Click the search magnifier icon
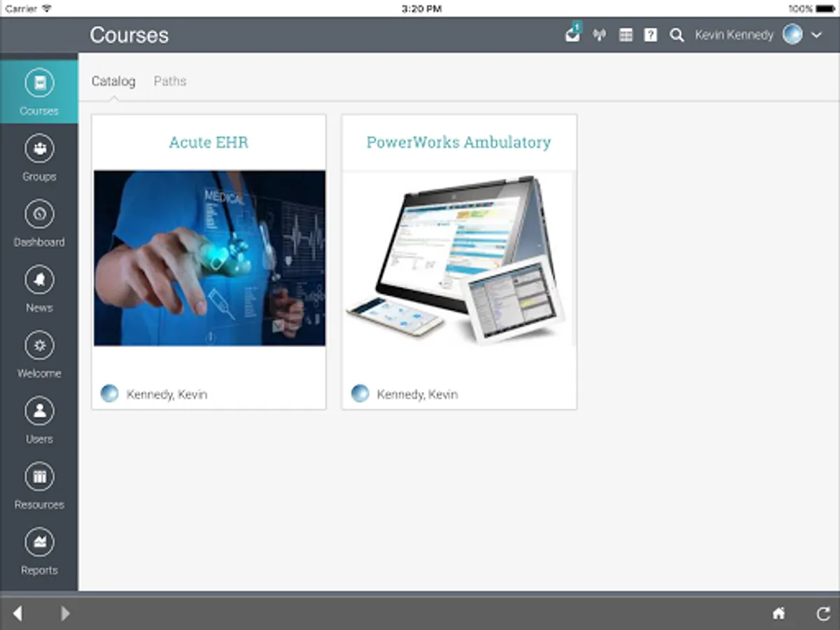This screenshot has width=840, height=630. click(x=676, y=35)
